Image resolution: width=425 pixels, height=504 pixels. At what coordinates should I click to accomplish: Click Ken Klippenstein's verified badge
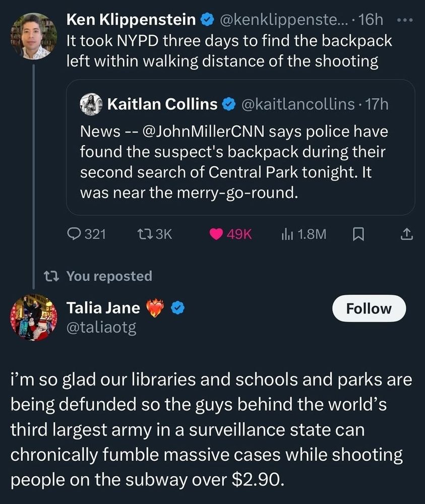(206, 20)
